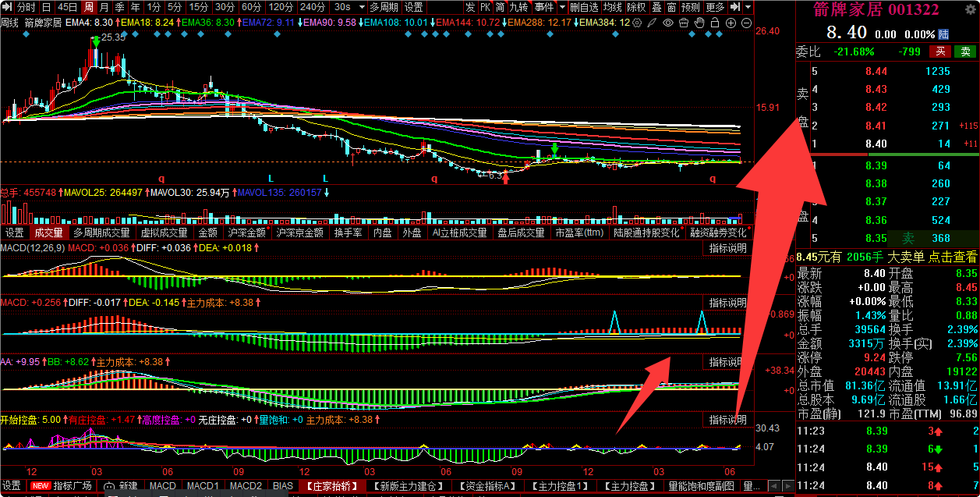980x497 pixels.
Task: Open 指标说明 for the 控盘 bottom panel
Action: 727,420
